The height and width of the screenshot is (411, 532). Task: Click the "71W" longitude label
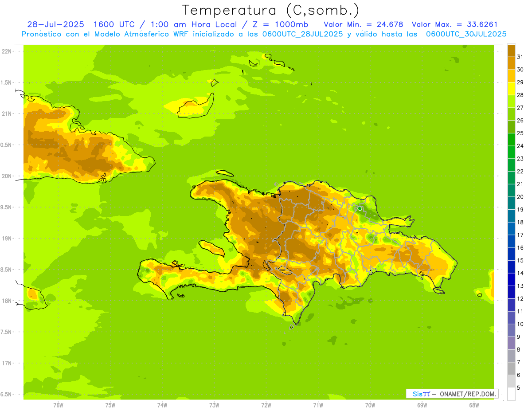(318, 405)
